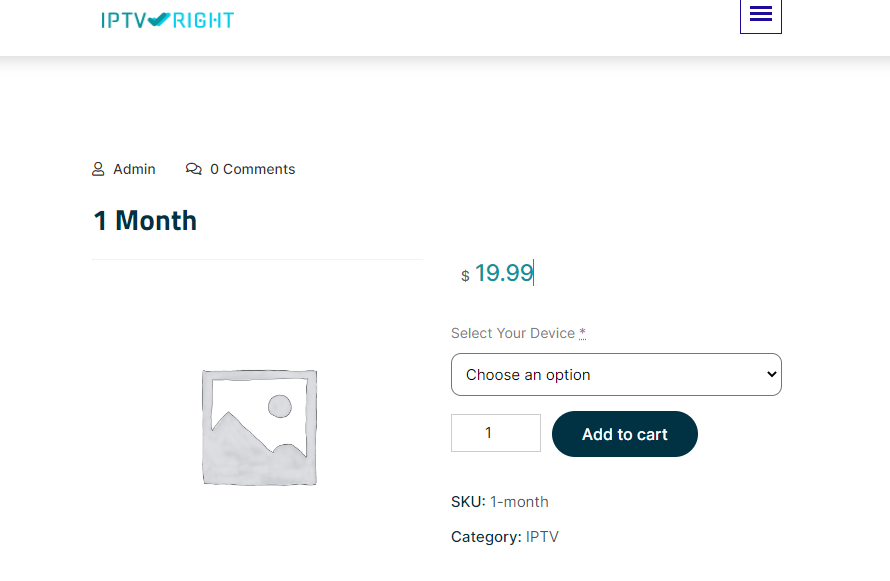Click the Category label text

[486, 537]
